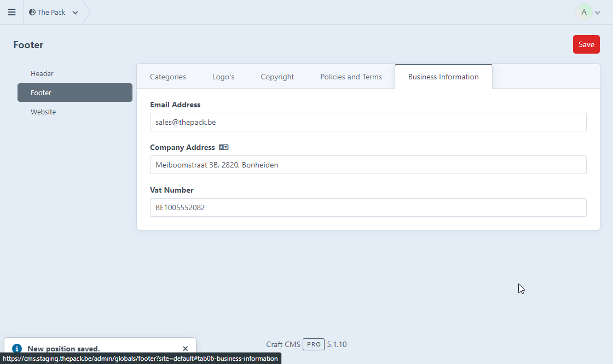Click the info icon in the notification
Screen dimensions: 613x364
coord(17,349)
